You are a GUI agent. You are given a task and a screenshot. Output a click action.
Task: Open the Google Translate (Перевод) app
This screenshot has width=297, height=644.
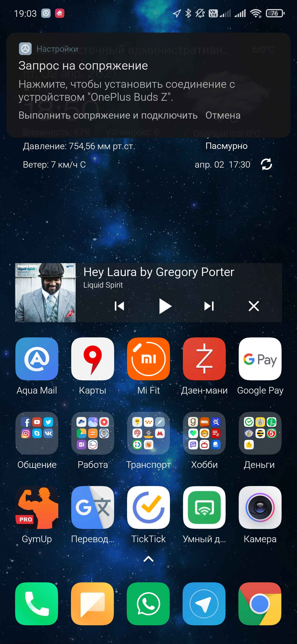point(93,507)
